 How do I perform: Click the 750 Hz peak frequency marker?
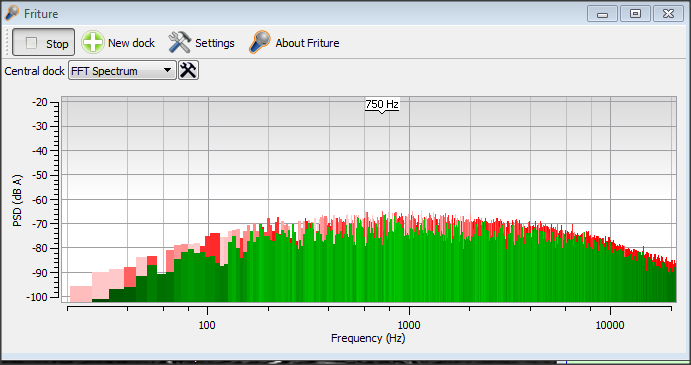click(382, 105)
